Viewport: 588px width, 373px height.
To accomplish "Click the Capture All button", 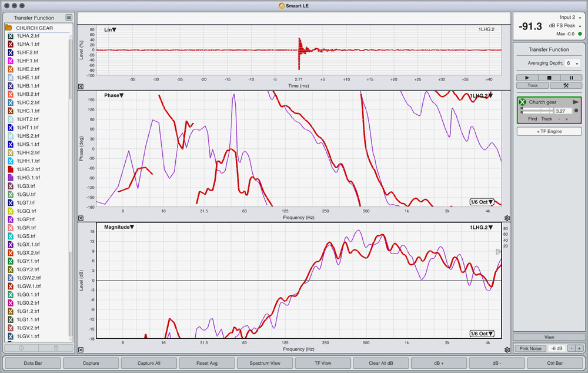I will coord(148,363).
